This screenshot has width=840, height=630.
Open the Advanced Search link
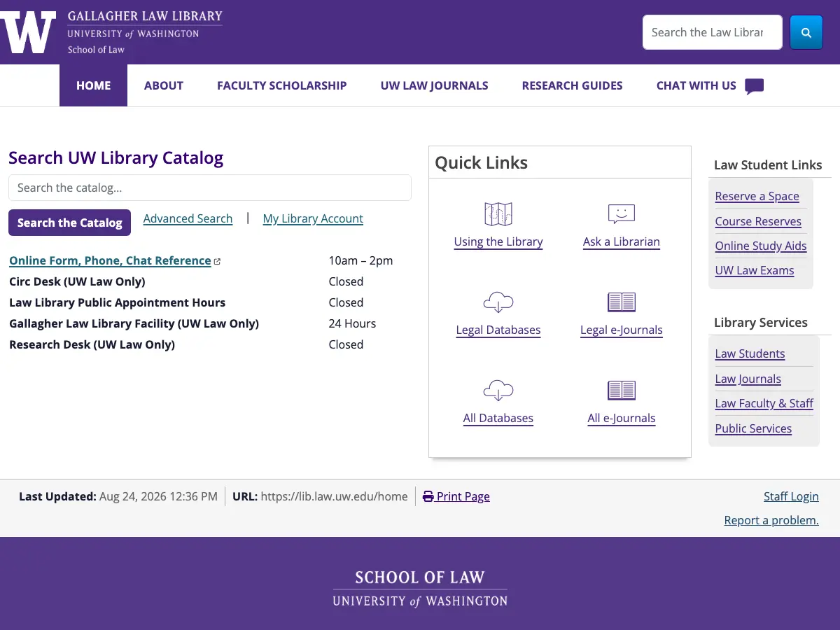188,218
